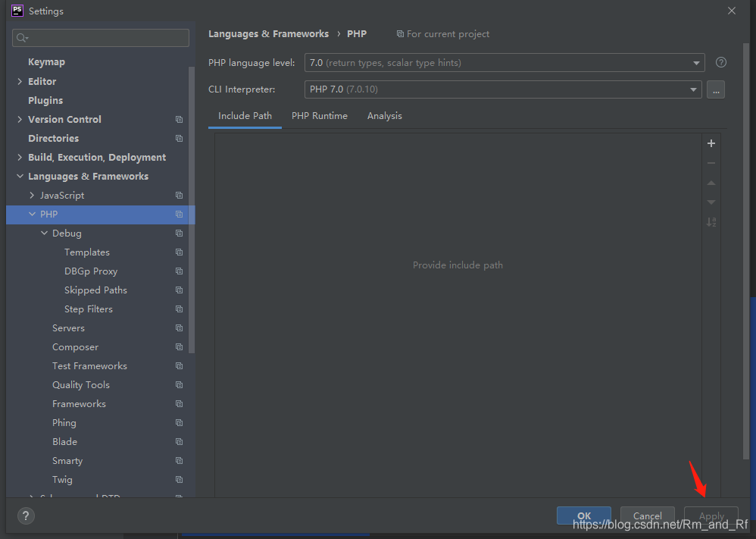756x539 pixels.
Task: Click the project-level icon on the Twig row
Action: [179, 480]
